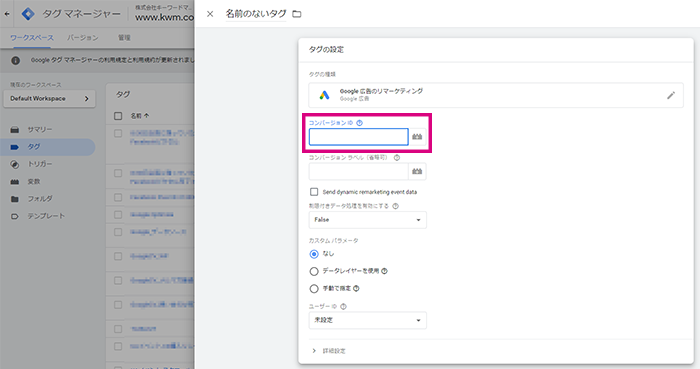Edit the tag type with the pencil icon
This screenshot has width=700, height=369.
(x=671, y=95)
